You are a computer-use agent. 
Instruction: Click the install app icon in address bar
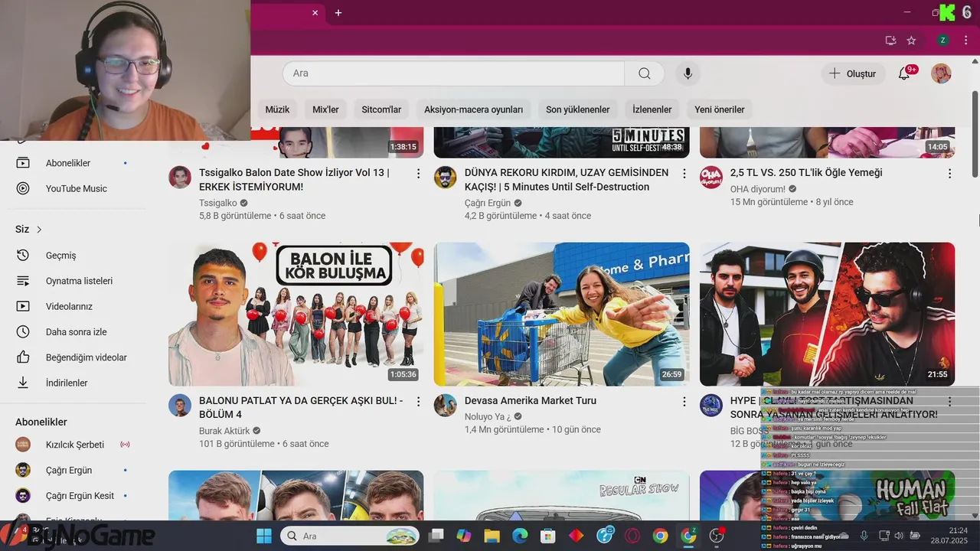890,40
